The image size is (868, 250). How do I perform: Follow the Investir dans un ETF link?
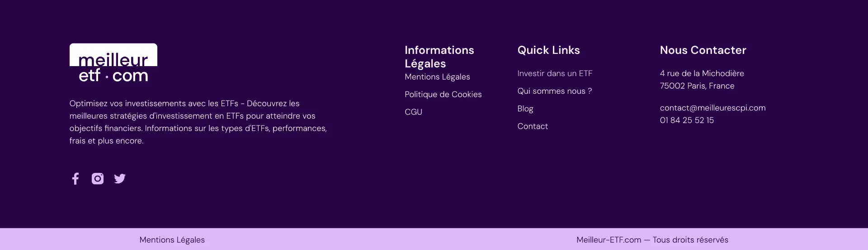click(x=555, y=73)
